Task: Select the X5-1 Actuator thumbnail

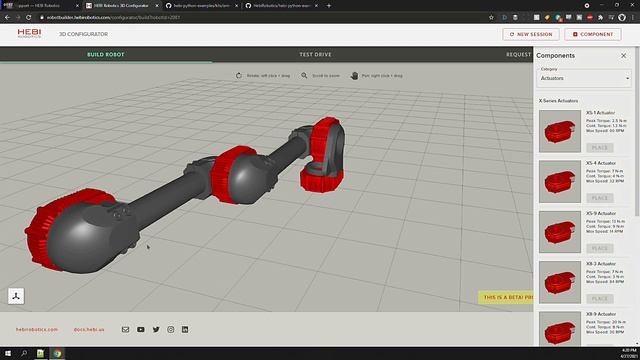Action: point(560,131)
